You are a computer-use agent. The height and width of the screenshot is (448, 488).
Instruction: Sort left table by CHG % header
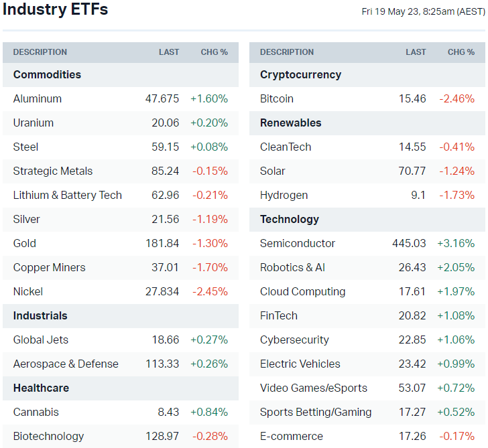coord(214,52)
